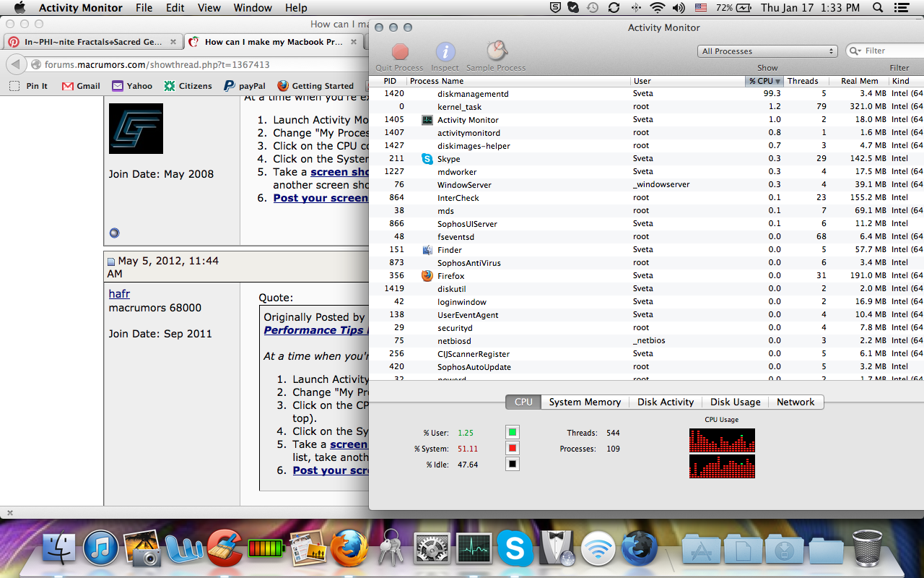Click the Sample Process icon
The height and width of the screenshot is (578, 924).
click(x=497, y=51)
